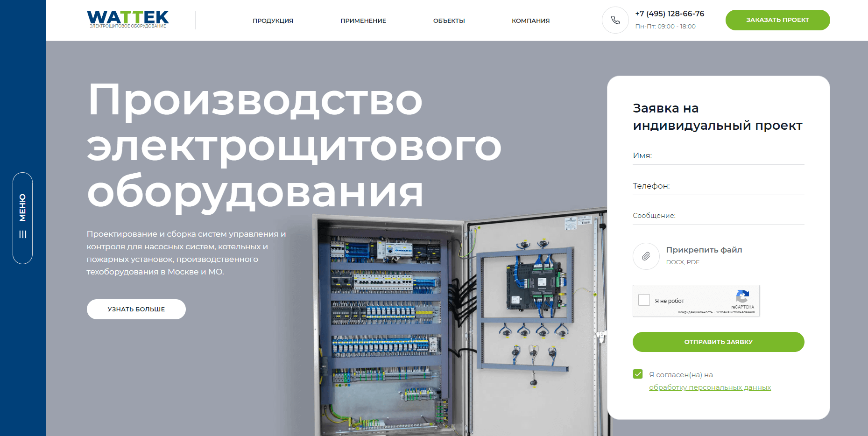Focus the Телефон input field

pyautogui.click(x=718, y=186)
